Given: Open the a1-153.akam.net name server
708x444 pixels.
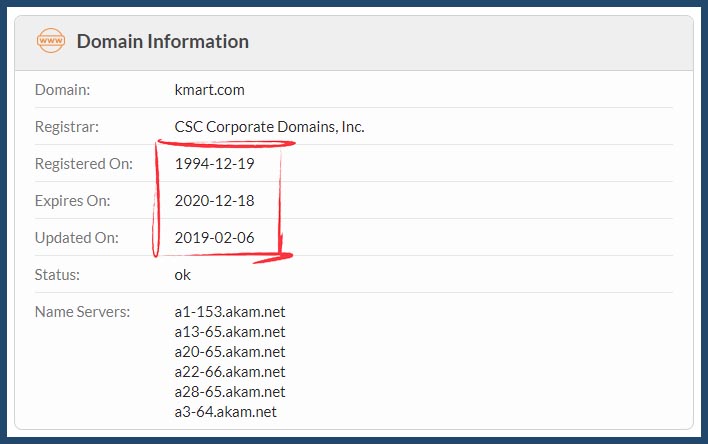Looking at the screenshot, I should 230,312.
